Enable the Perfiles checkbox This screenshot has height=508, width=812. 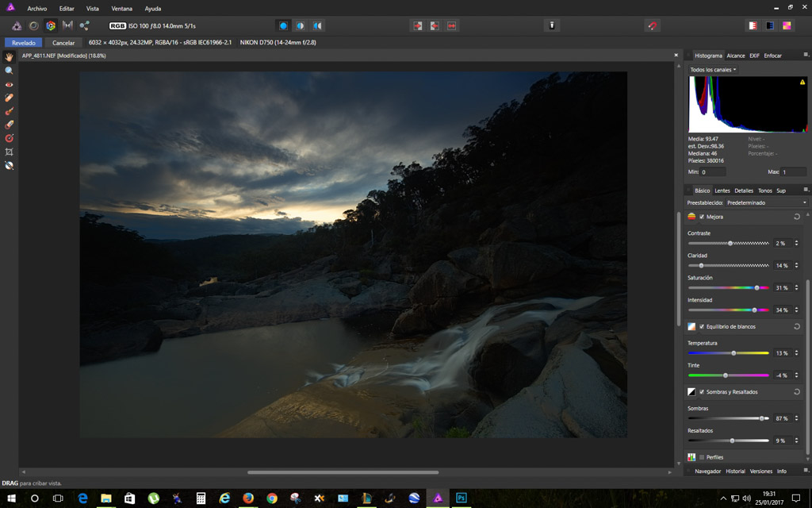(702, 457)
